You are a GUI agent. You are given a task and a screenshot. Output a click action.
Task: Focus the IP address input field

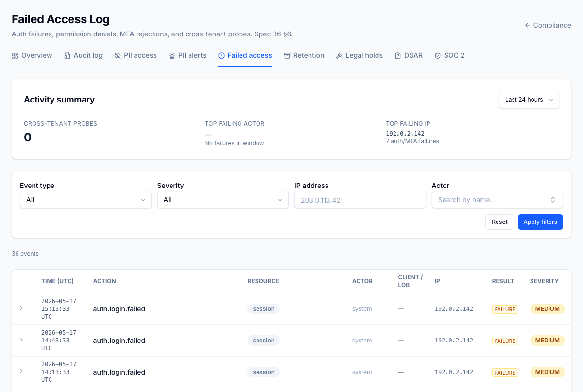point(360,200)
